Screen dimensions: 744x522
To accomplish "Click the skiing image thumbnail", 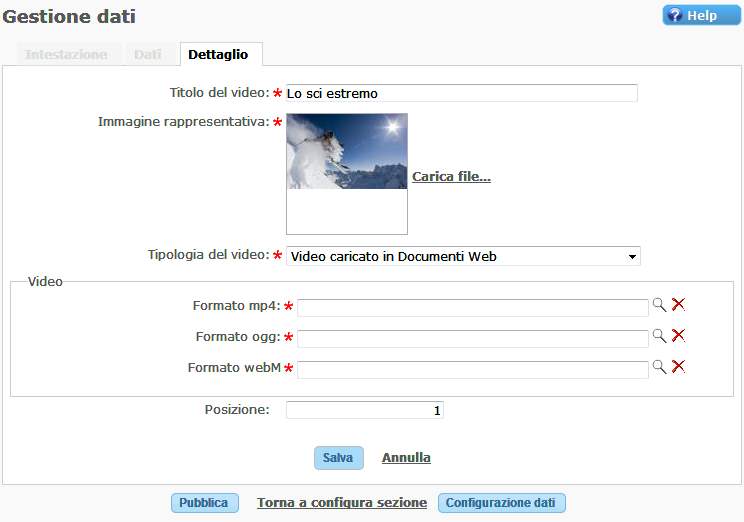I will coord(346,152).
